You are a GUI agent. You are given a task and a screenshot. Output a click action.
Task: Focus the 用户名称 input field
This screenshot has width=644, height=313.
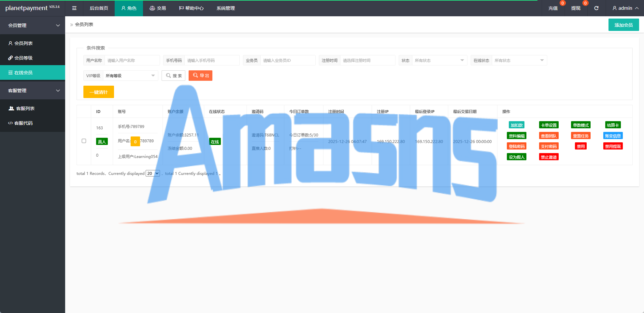click(132, 61)
